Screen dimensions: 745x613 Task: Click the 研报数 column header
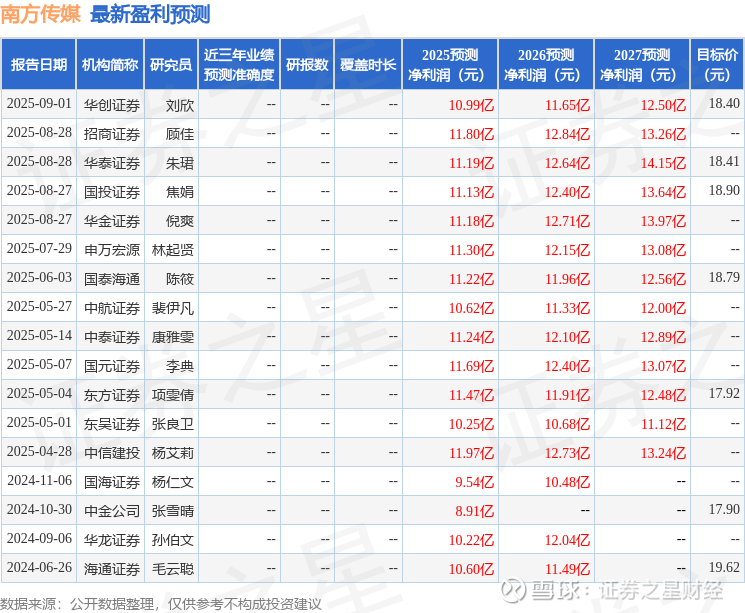[x=307, y=65]
